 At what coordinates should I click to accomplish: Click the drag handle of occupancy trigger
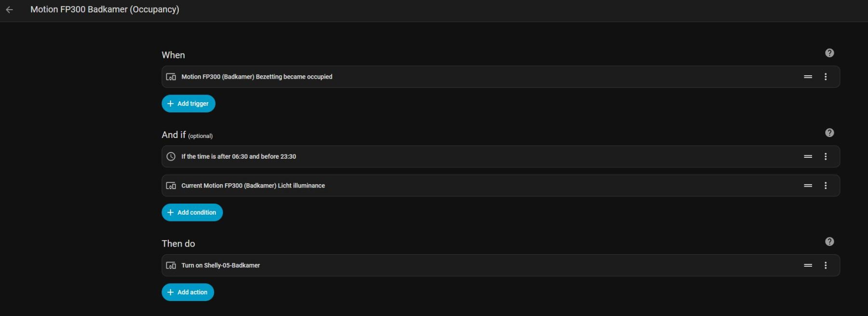(x=808, y=77)
